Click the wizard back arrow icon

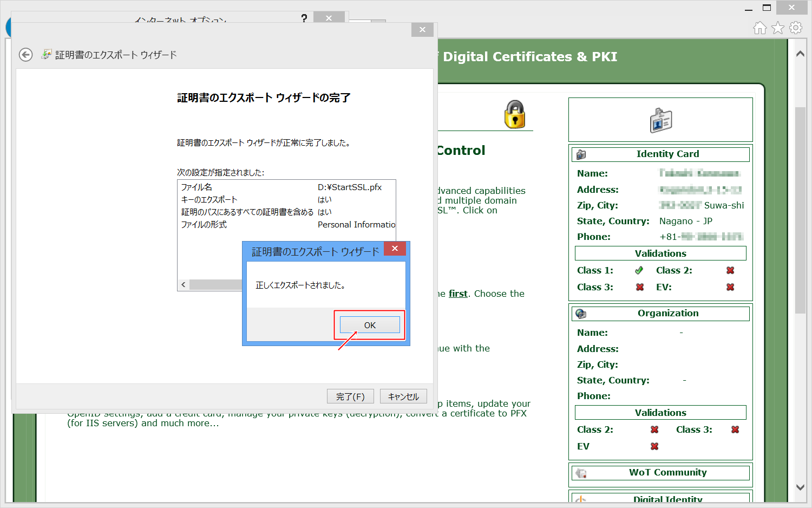click(25, 55)
